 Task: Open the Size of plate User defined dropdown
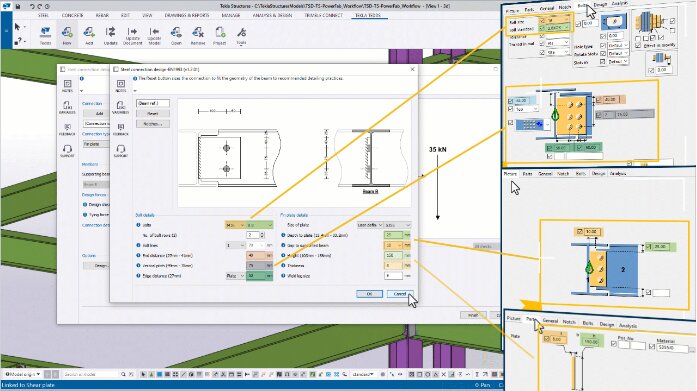pos(370,225)
